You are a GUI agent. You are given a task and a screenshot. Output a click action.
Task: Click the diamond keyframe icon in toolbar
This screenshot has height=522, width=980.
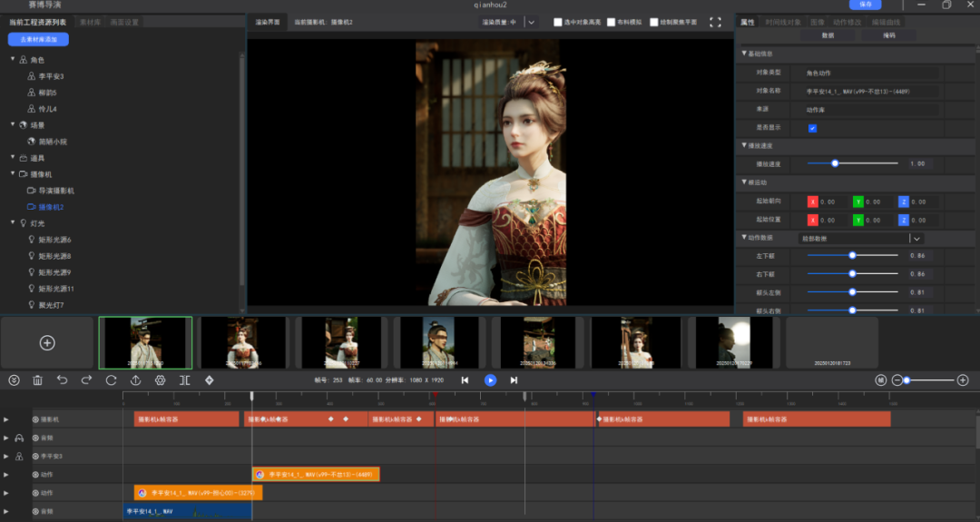pyautogui.click(x=210, y=380)
